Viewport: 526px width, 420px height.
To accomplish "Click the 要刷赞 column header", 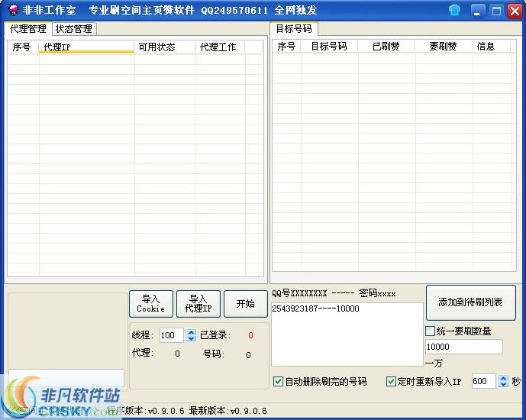I will coord(444,47).
